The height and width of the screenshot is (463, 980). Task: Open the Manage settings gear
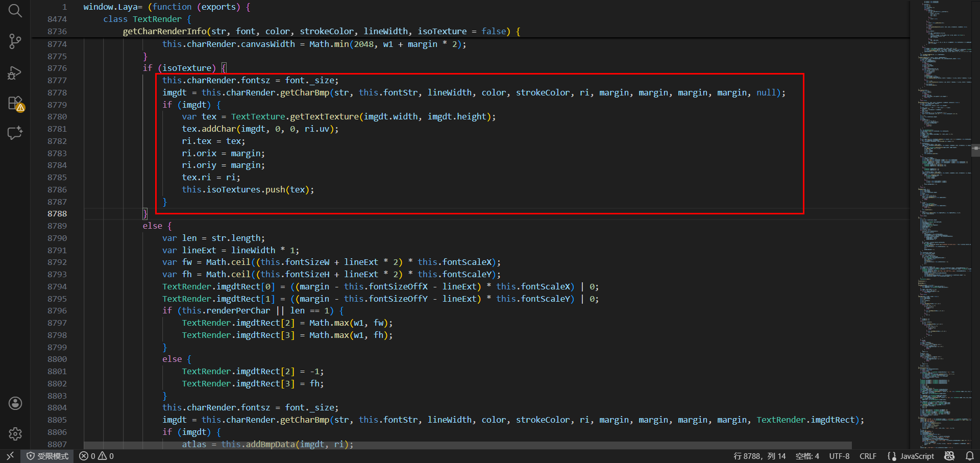pos(15,434)
